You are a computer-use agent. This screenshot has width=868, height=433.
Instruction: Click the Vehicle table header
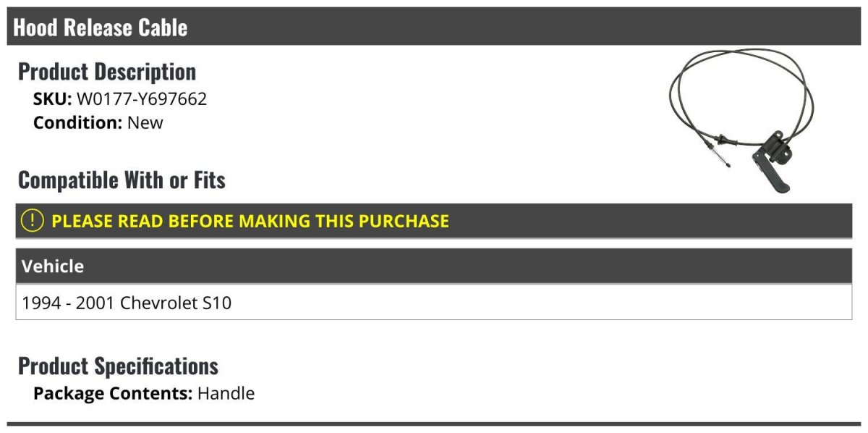[434, 266]
